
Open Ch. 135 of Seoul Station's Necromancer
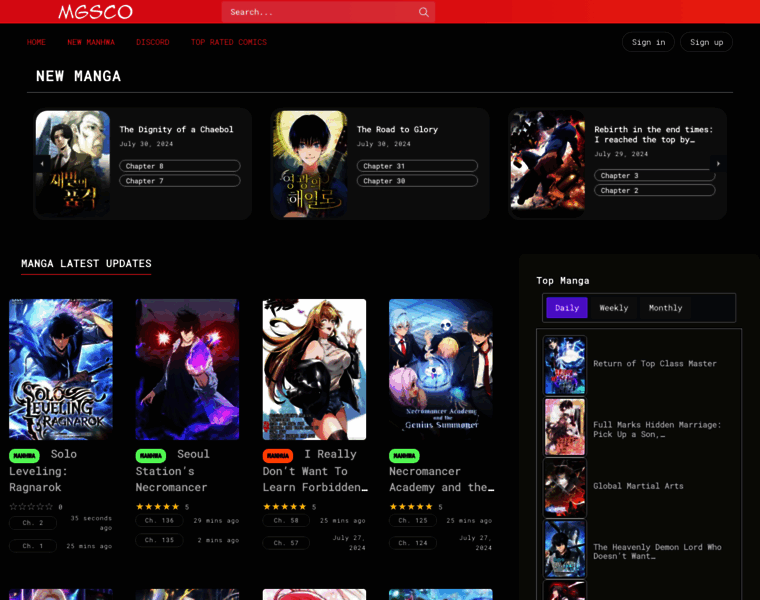click(159, 540)
